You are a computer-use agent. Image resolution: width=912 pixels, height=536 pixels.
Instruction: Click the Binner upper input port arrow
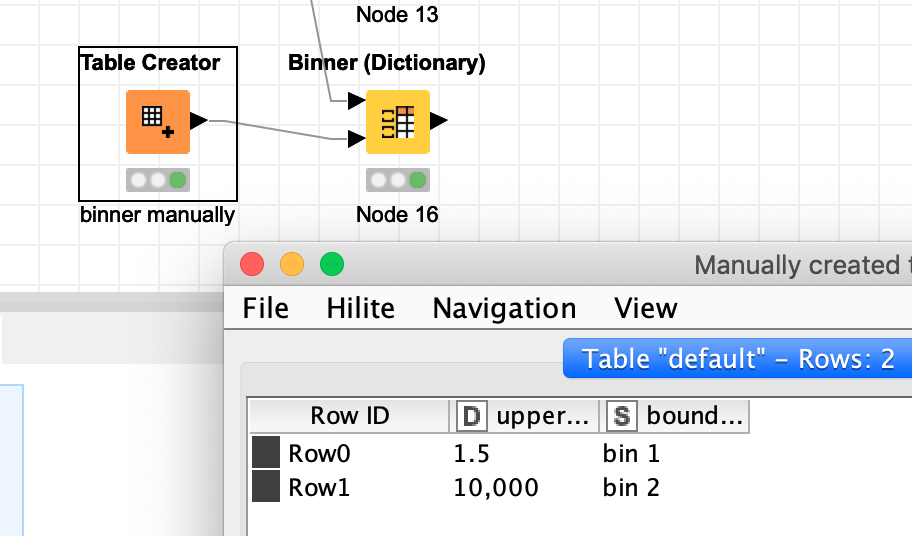(x=357, y=101)
